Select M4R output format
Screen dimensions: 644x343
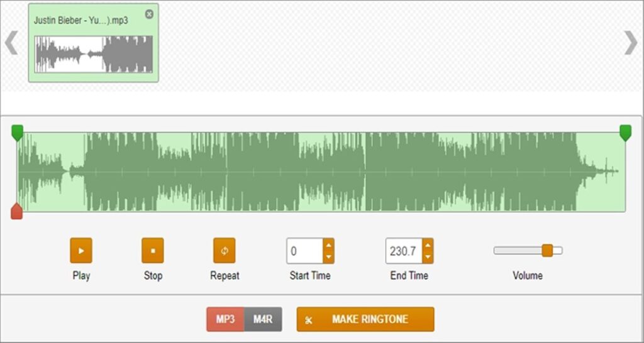[263, 319]
